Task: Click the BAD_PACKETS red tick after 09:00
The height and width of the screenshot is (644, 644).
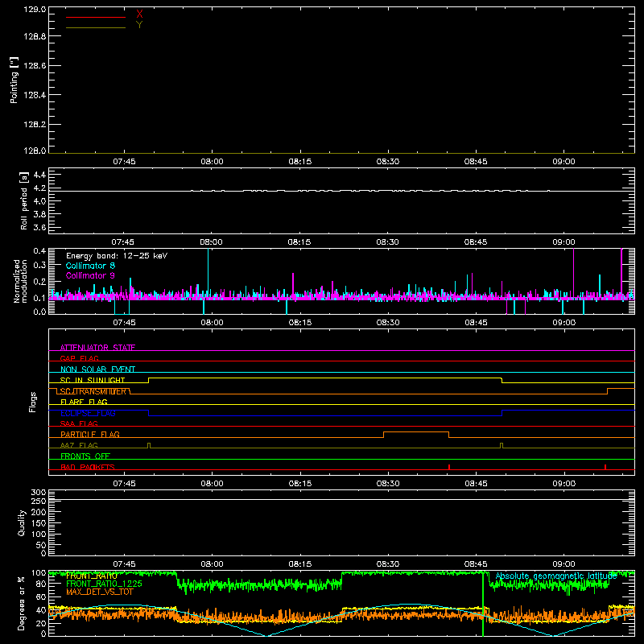Action: [605, 467]
